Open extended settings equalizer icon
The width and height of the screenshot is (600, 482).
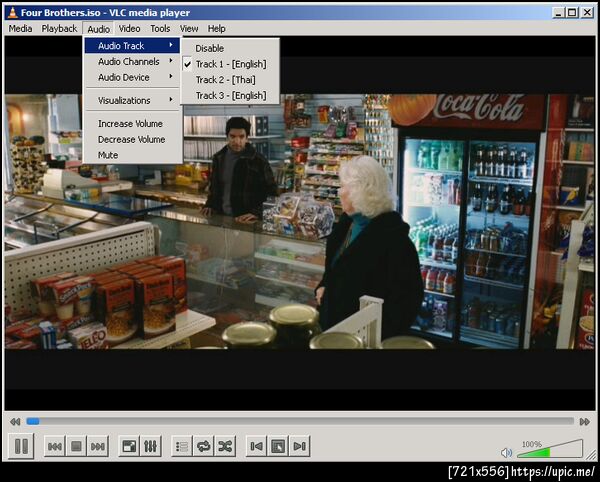[x=151, y=446]
